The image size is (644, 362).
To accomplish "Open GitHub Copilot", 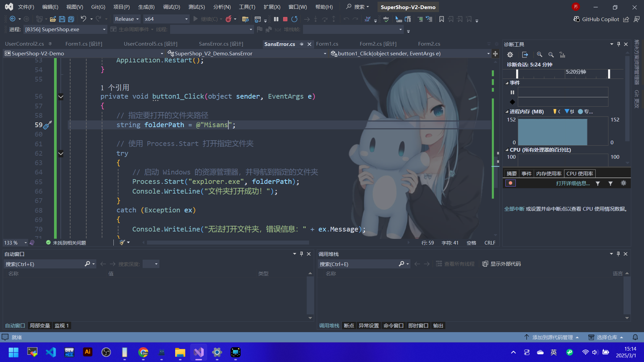I will click(x=596, y=19).
